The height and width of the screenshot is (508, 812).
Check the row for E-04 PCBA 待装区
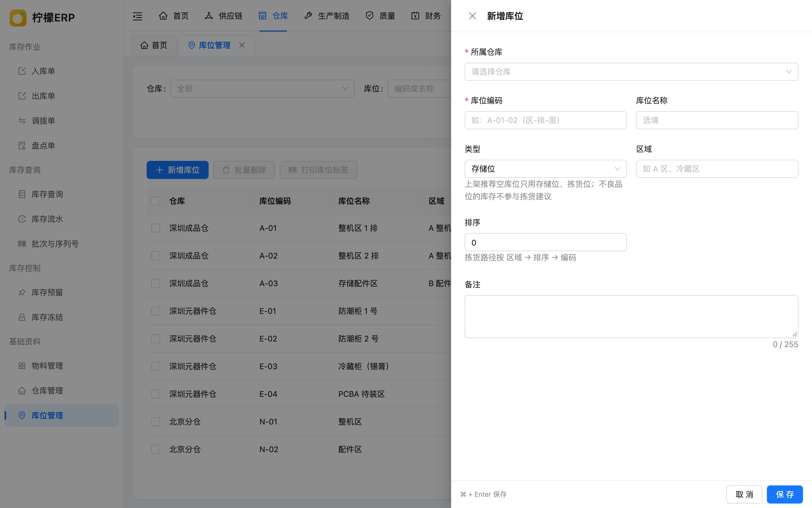pos(156,394)
